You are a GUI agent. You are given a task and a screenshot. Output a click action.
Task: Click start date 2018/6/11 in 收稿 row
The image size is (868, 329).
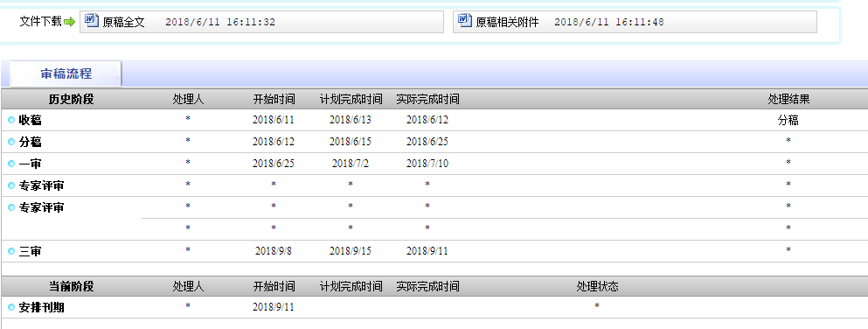(x=274, y=120)
